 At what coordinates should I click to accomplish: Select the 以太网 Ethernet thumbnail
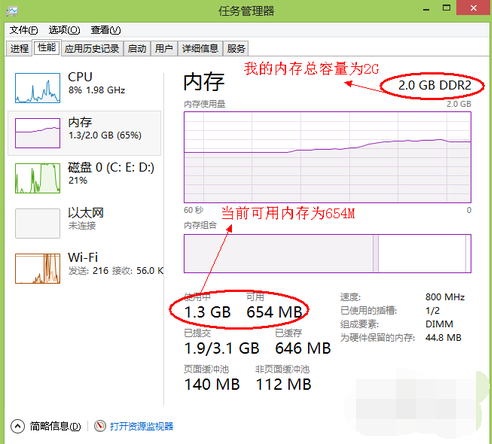(38, 223)
